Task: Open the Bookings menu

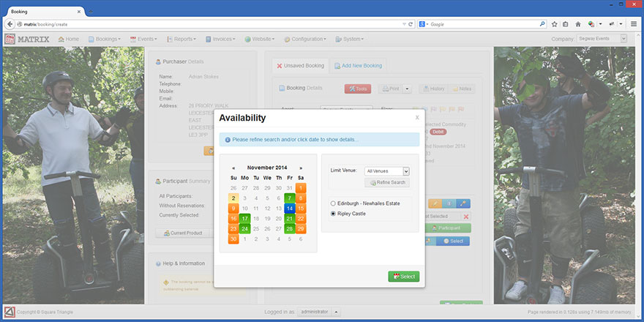Action: [105, 39]
